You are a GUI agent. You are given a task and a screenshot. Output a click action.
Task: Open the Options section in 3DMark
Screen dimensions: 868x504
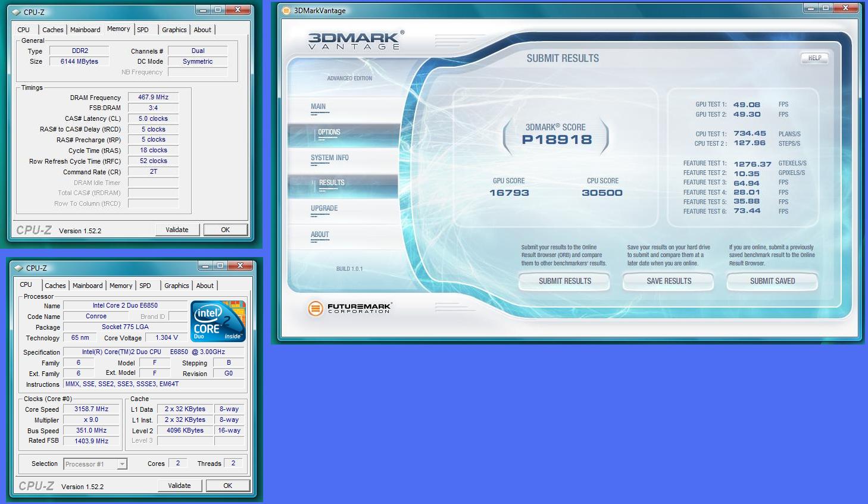(329, 133)
